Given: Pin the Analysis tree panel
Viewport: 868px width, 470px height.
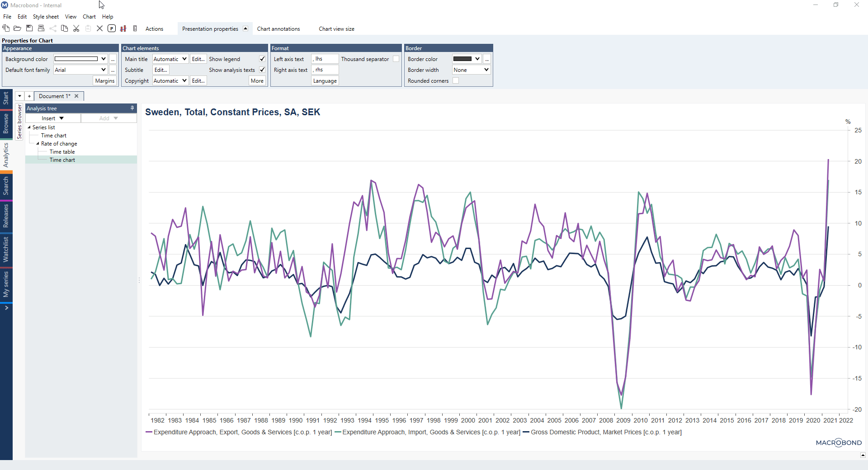Looking at the screenshot, I should pyautogui.click(x=131, y=108).
